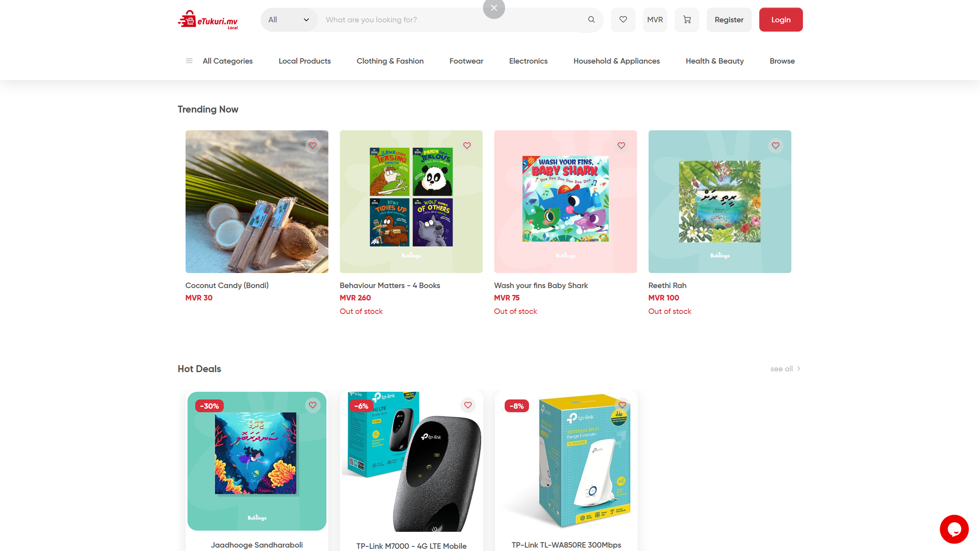The height and width of the screenshot is (551, 980).
Task: Toggle wishlist heart on Behaviour Matters books
Action: (467, 146)
